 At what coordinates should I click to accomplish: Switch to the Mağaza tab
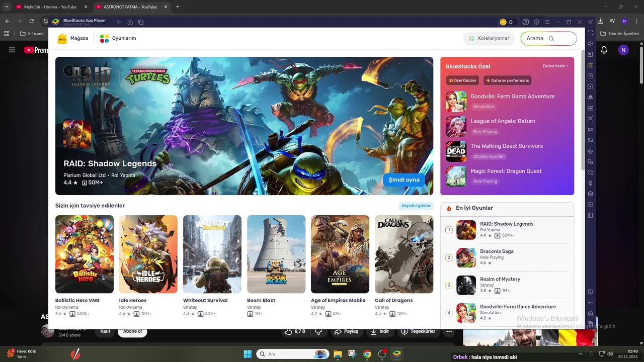[73, 39]
